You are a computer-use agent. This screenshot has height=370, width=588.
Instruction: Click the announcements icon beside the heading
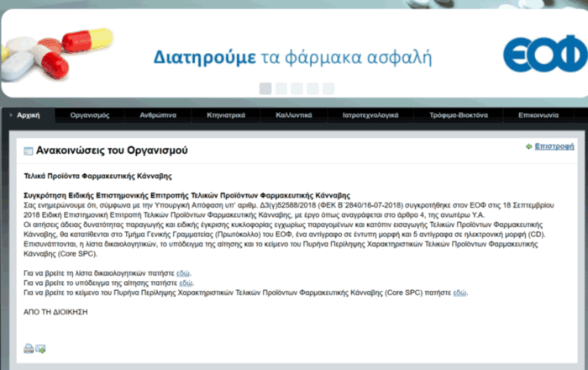click(28, 151)
